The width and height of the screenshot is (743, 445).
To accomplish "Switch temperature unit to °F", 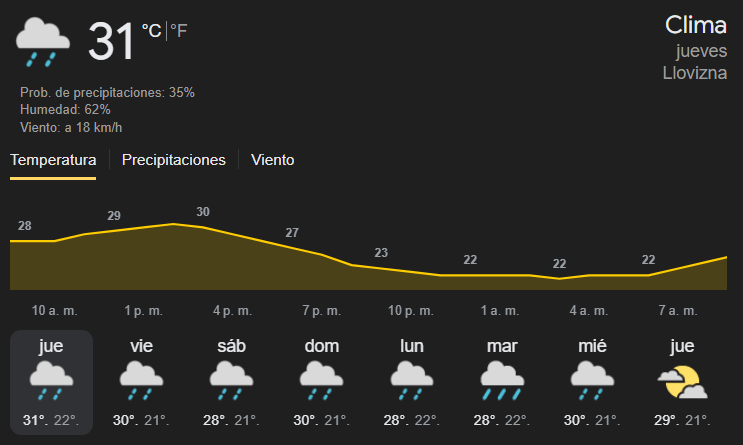I will point(179,31).
